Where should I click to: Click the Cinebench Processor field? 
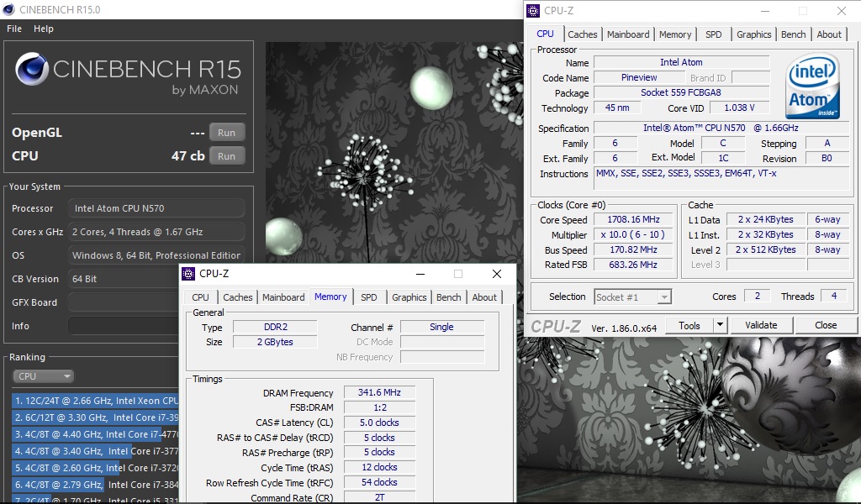click(156, 208)
